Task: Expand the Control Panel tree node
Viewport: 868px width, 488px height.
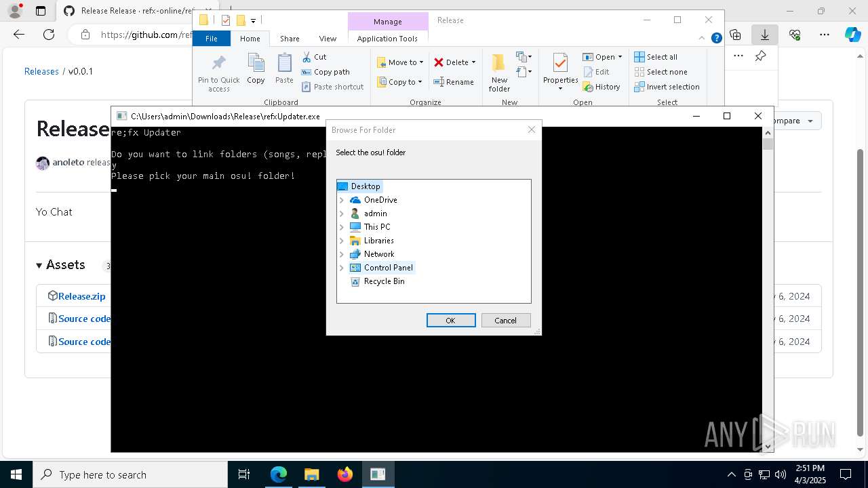Action: pos(342,268)
